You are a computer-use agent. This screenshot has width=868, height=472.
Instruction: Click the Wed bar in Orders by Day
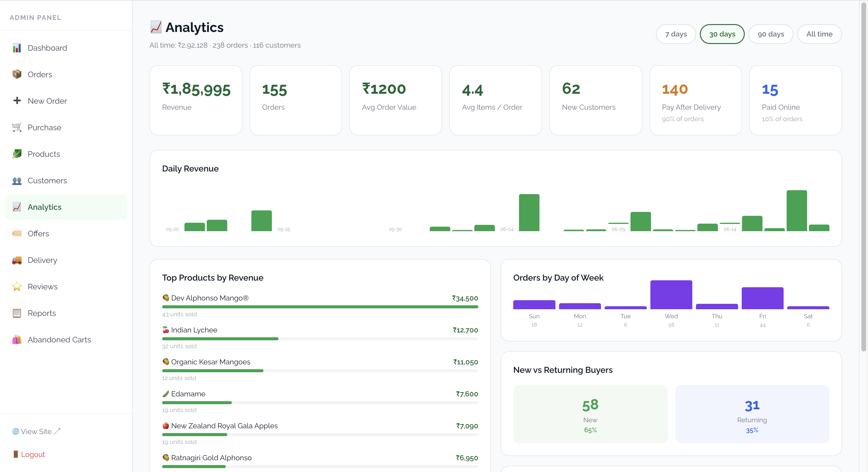point(671,294)
